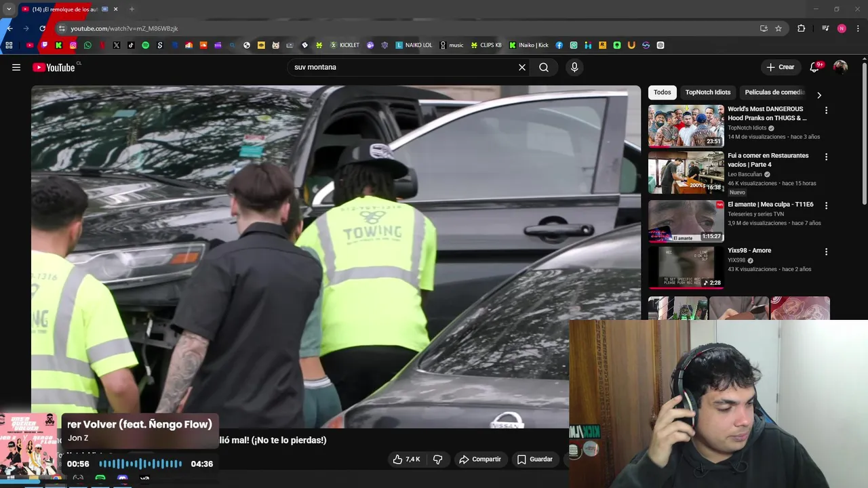Click the video player frame
The width and height of the screenshot is (868, 488).
coord(336,257)
